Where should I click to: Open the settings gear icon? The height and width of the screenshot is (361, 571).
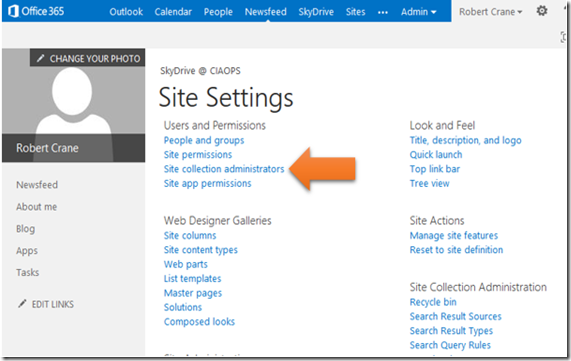(x=542, y=11)
